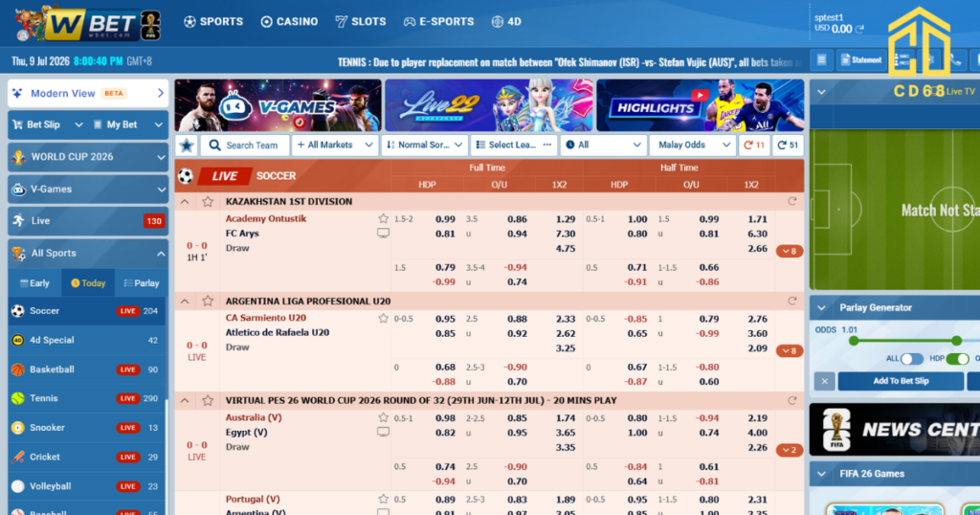Click the Search Team field
The width and height of the screenshot is (980, 515).
click(245, 145)
